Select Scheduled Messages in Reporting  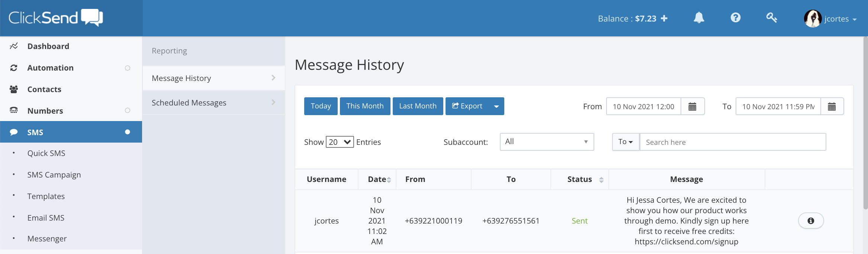214,102
